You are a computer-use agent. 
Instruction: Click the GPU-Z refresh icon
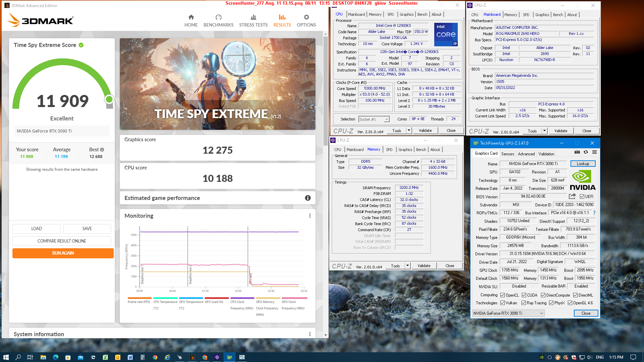(586, 152)
